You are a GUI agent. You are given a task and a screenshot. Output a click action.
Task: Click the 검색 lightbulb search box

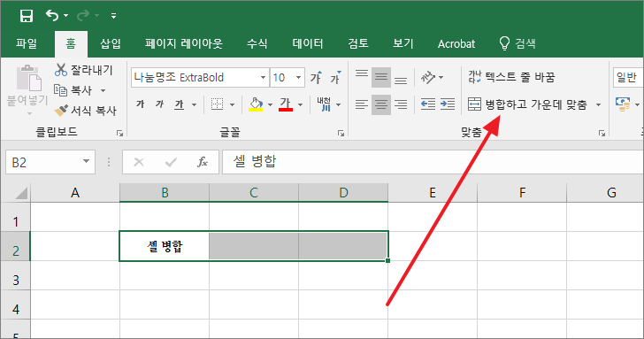click(517, 43)
